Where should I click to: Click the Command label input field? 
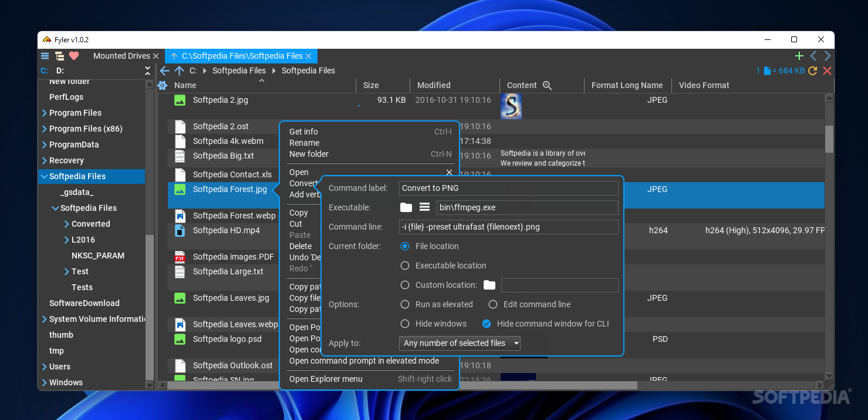pyautogui.click(x=508, y=188)
